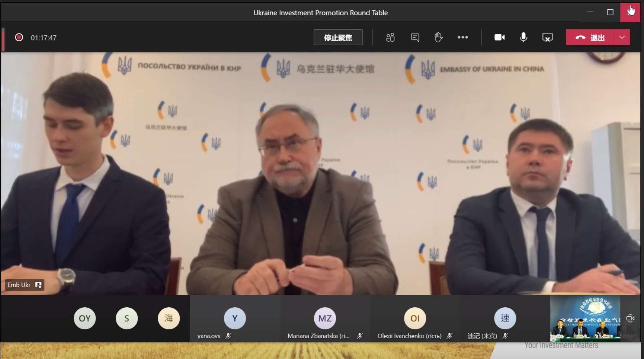Open the more actions ellipsis menu
Image resolution: width=644 pixels, height=359 pixels.
tap(463, 38)
